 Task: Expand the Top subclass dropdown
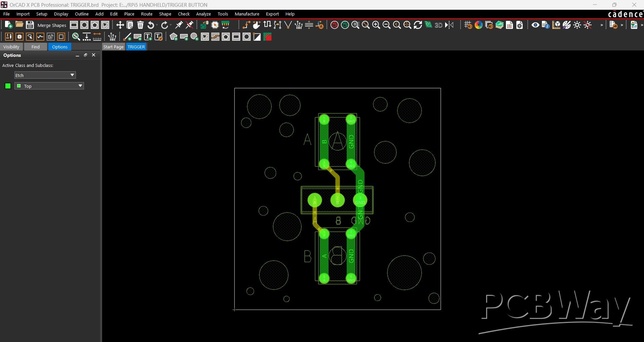pos(80,86)
